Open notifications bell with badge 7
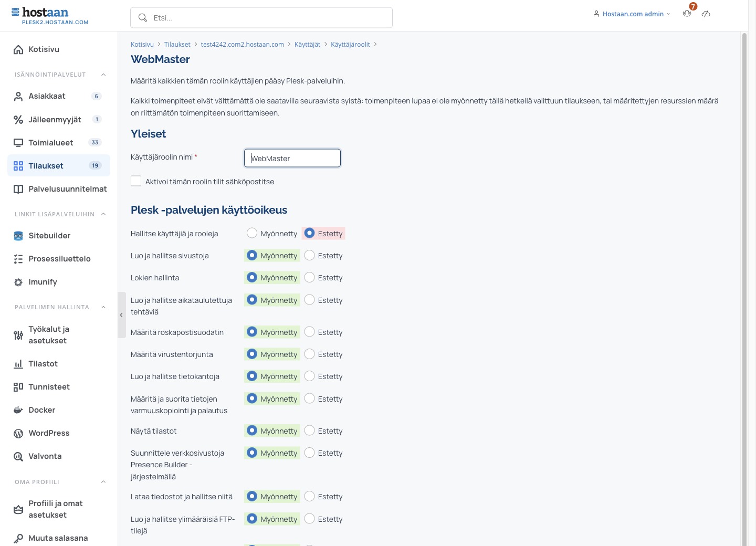Image resolution: width=756 pixels, height=546 pixels. tap(687, 14)
